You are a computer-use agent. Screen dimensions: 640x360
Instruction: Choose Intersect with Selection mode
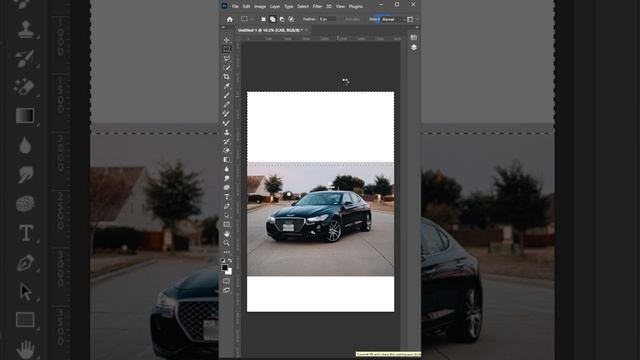pyautogui.click(x=291, y=19)
